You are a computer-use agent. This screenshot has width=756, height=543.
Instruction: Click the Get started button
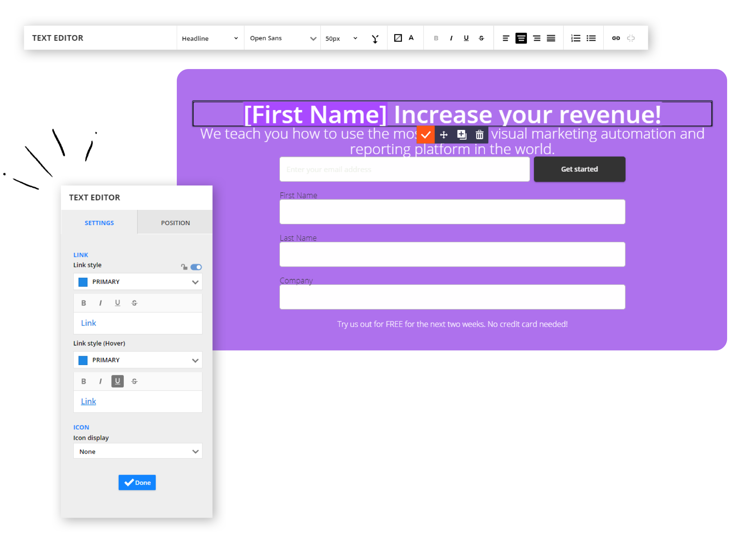pyautogui.click(x=579, y=169)
